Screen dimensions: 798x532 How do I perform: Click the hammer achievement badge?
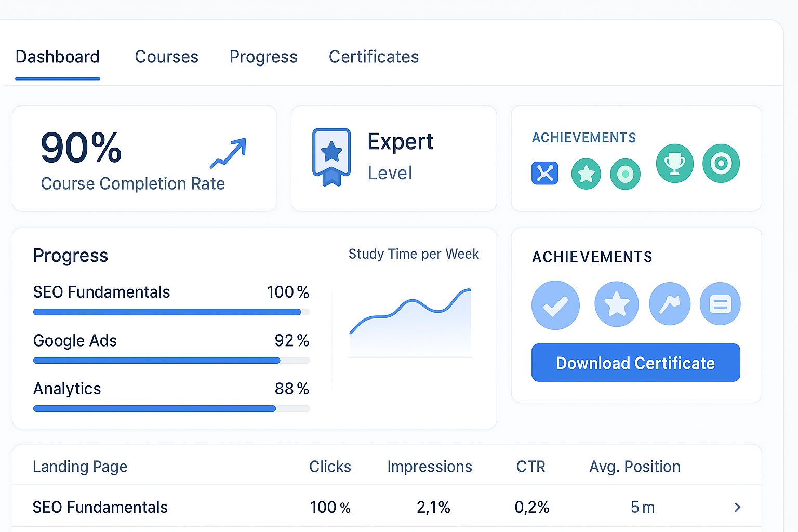tap(670, 304)
